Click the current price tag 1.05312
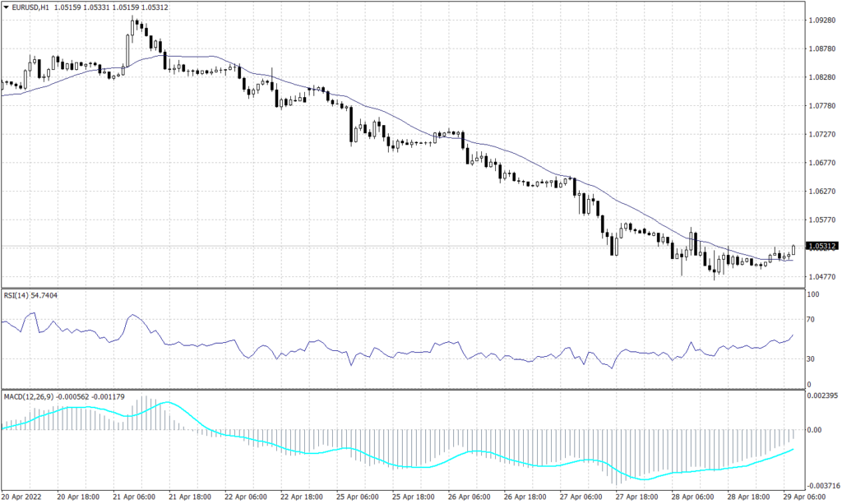This screenshot has width=842, height=504. 821,244
